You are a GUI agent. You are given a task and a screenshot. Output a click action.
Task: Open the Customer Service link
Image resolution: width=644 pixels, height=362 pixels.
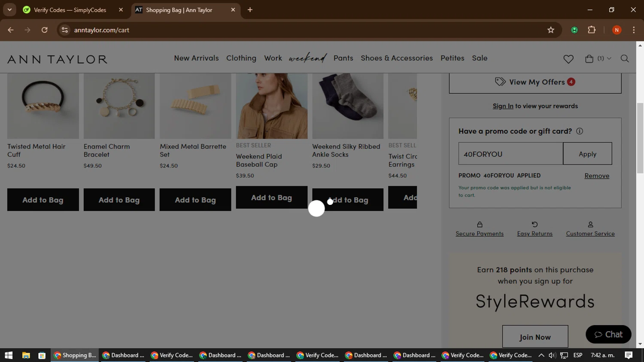click(590, 234)
